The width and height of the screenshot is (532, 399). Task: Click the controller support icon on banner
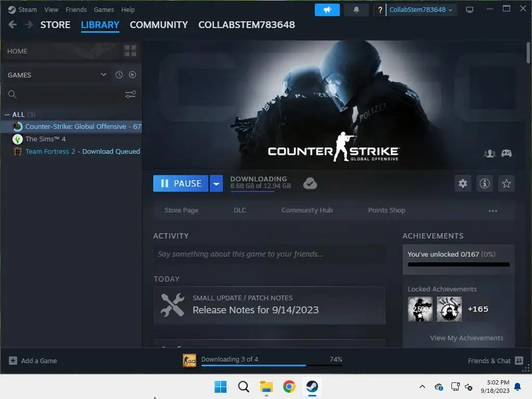point(507,153)
